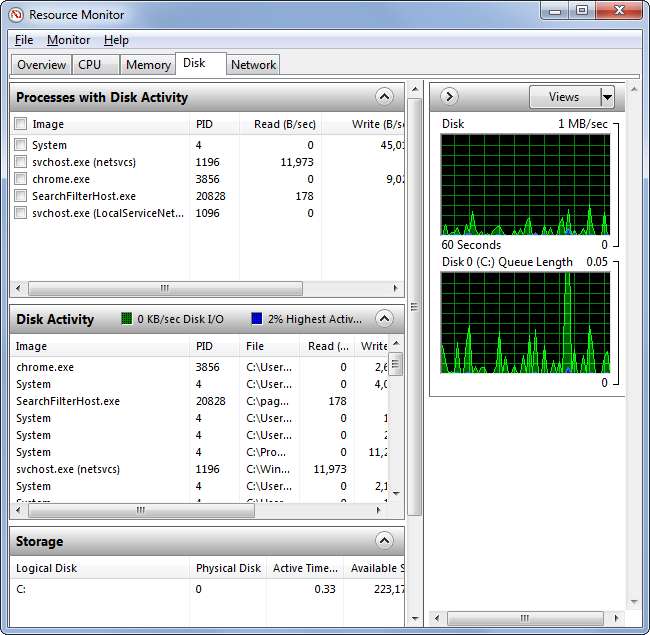Switch to the Overview tab
Image resolution: width=650 pixels, height=635 pixels.
click(x=41, y=65)
